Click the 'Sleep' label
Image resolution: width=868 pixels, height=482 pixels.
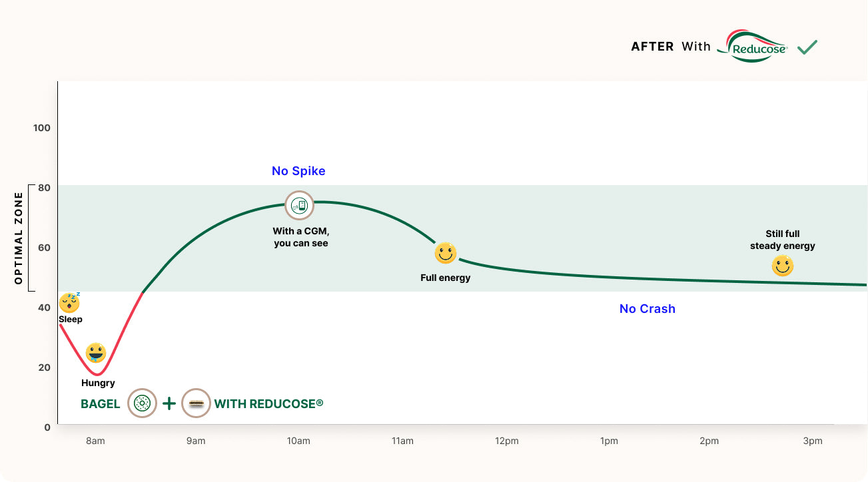tap(71, 319)
